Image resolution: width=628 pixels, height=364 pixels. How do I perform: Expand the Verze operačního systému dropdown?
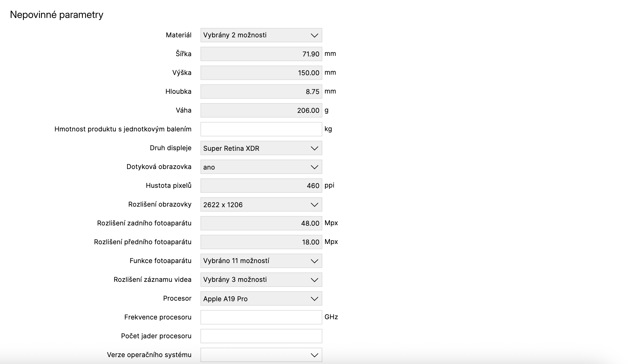tap(261, 355)
